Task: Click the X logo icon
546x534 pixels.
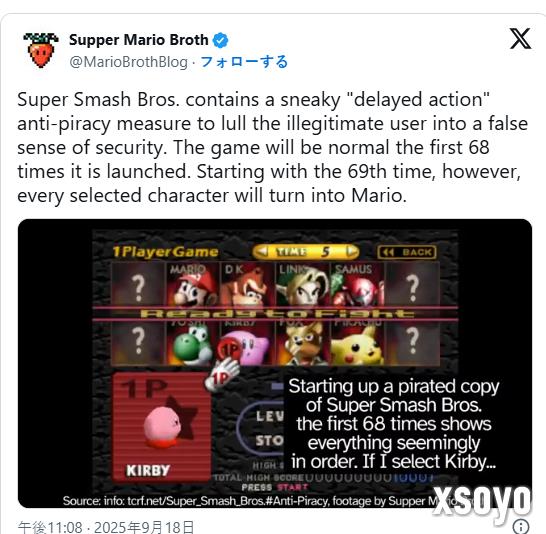Action: coord(521,39)
